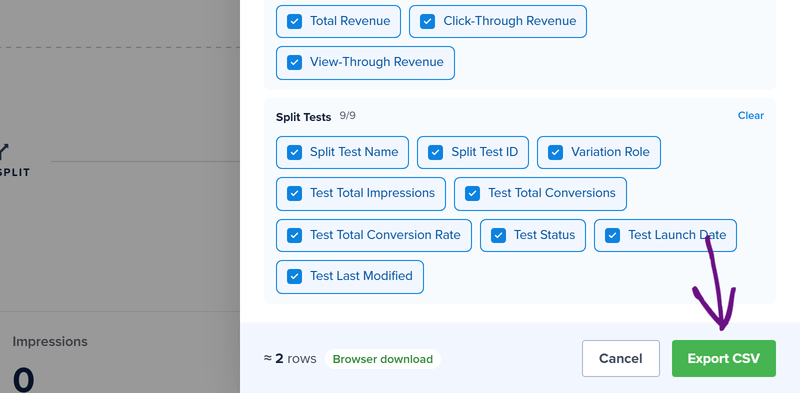Click the Browser download badge
The height and width of the screenshot is (393, 800).
(383, 359)
